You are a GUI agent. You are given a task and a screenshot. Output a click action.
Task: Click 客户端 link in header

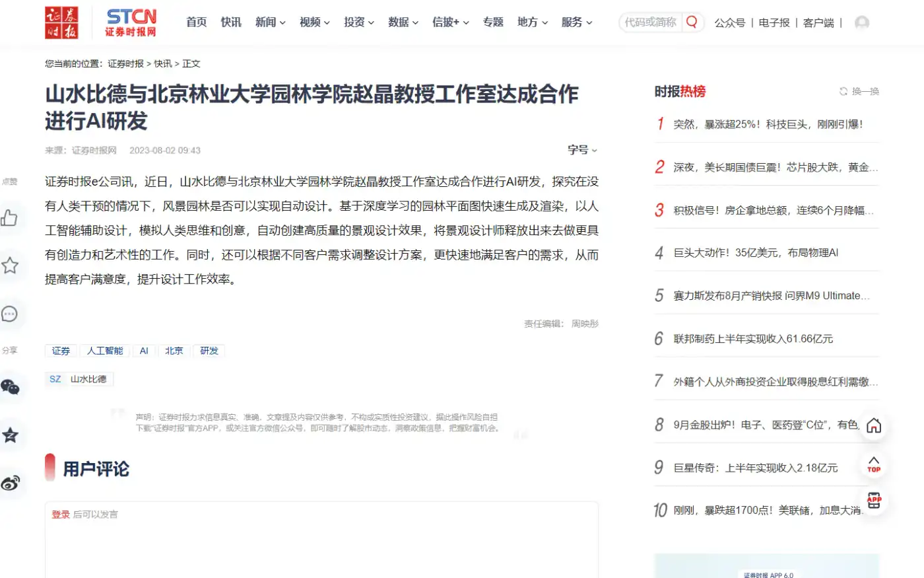point(818,22)
